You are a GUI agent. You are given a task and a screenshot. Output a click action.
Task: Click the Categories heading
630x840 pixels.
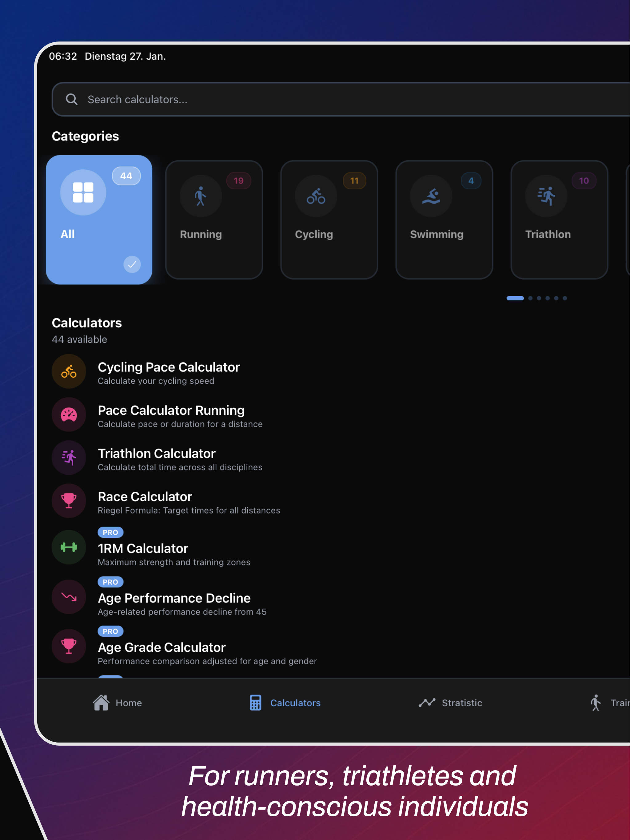pos(85,136)
